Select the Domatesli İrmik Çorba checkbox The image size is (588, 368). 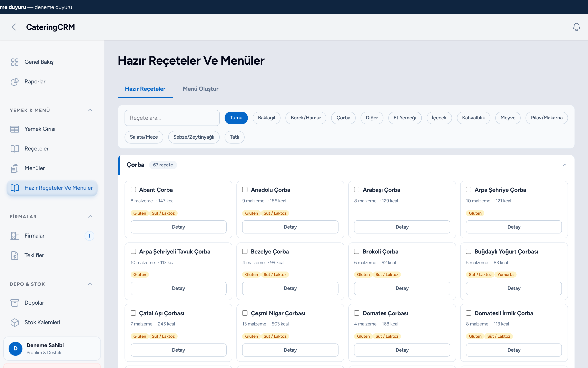point(468,313)
